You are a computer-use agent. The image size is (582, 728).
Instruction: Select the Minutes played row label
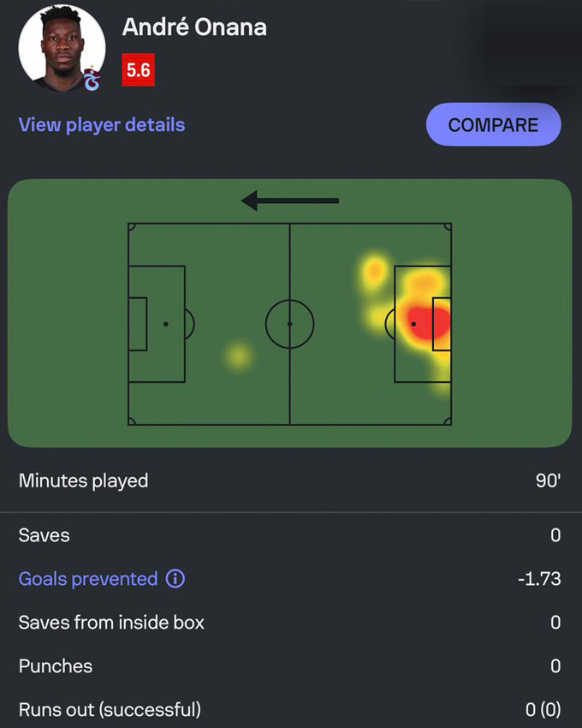tap(84, 481)
